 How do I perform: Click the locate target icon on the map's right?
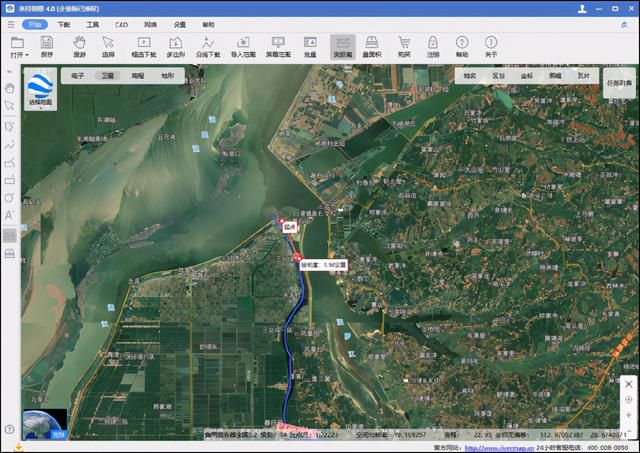pyautogui.click(x=629, y=400)
